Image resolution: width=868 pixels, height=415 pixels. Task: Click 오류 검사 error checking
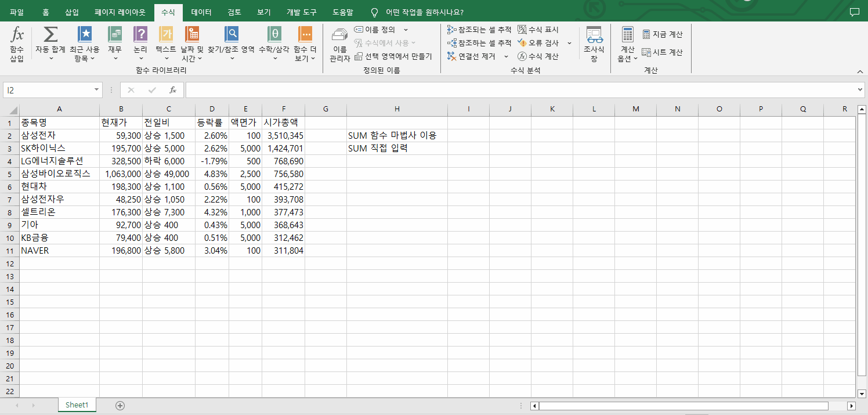pyautogui.click(x=538, y=43)
